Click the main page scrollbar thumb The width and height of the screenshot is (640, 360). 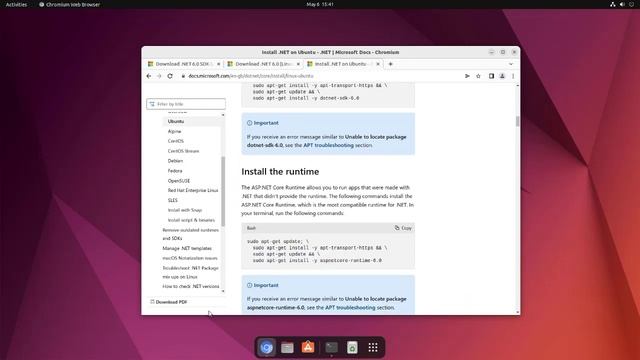pos(518,121)
